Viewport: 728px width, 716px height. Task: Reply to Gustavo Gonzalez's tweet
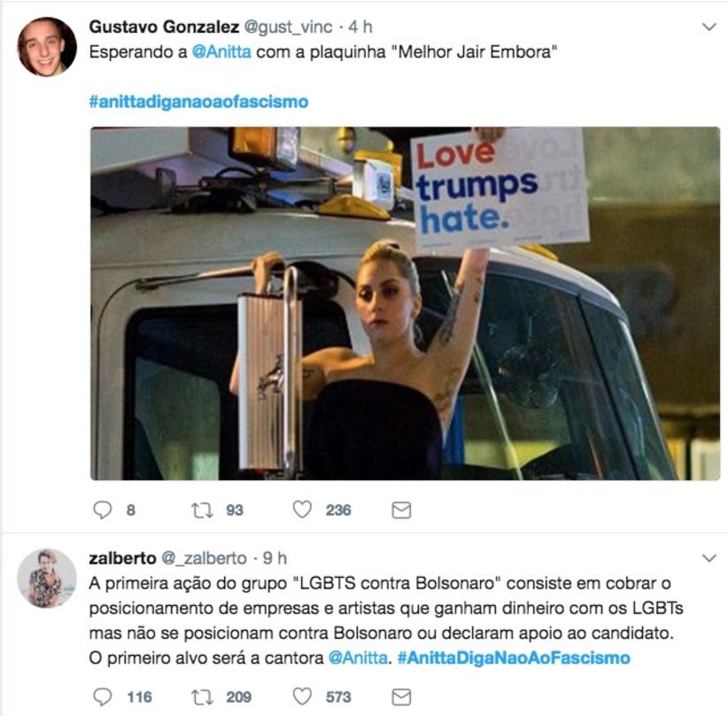104,510
